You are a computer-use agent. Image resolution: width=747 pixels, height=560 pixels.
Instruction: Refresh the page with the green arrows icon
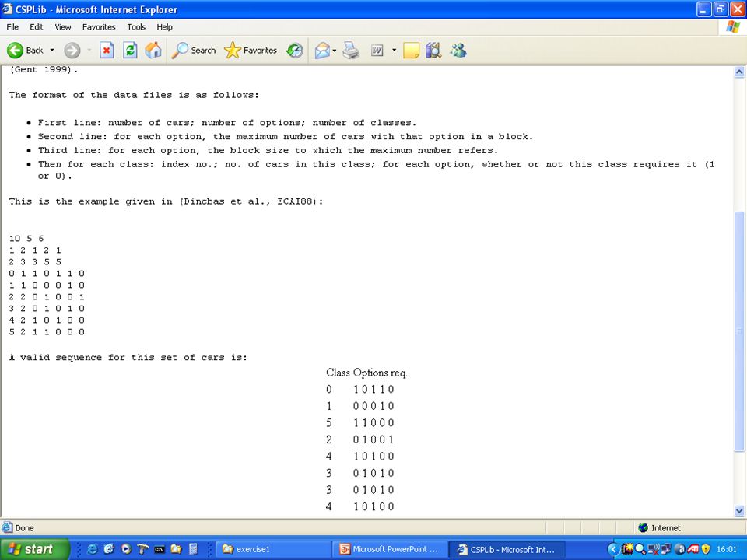pos(130,50)
